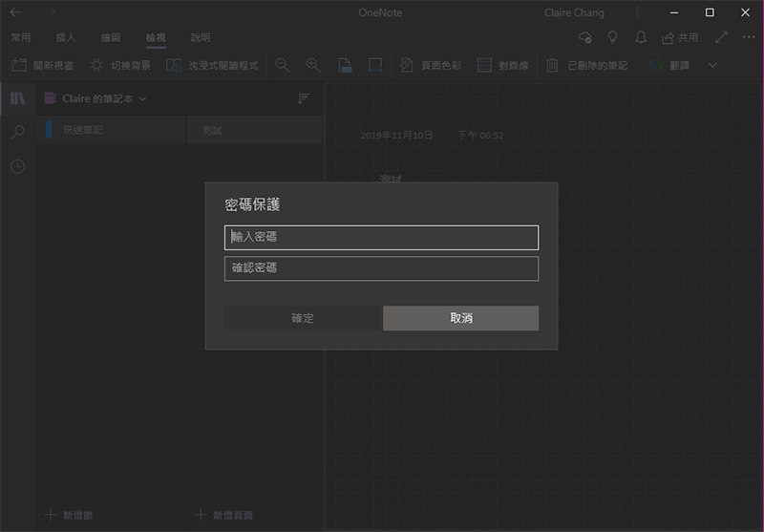Switch to the 繪圖 tab
764x532 pixels.
(x=111, y=37)
